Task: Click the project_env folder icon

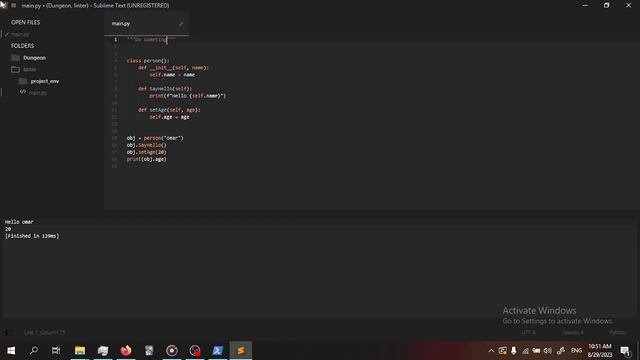Action: point(23,81)
